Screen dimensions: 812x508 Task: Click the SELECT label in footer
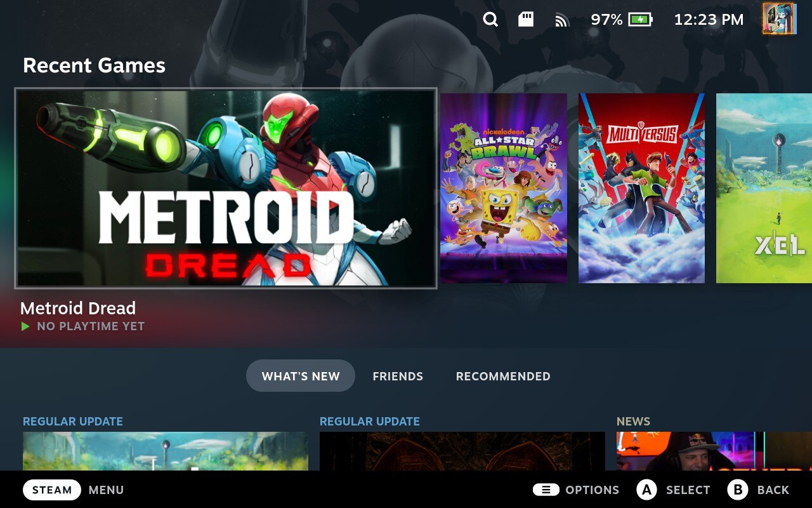(688, 490)
